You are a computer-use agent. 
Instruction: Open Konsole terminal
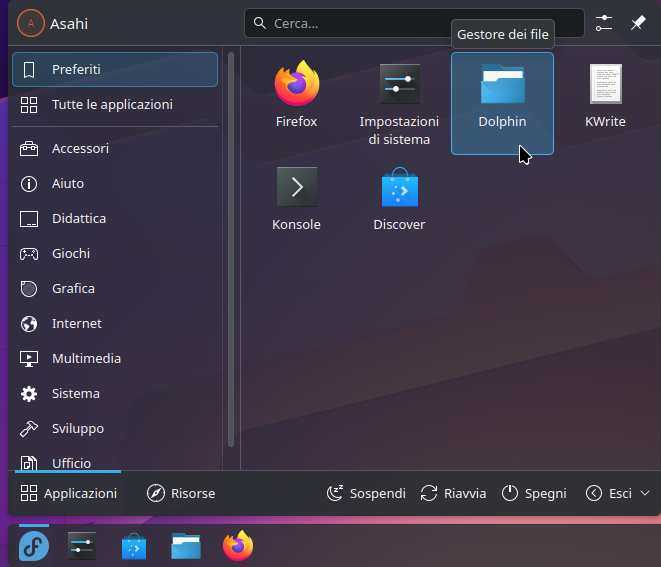click(x=296, y=199)
